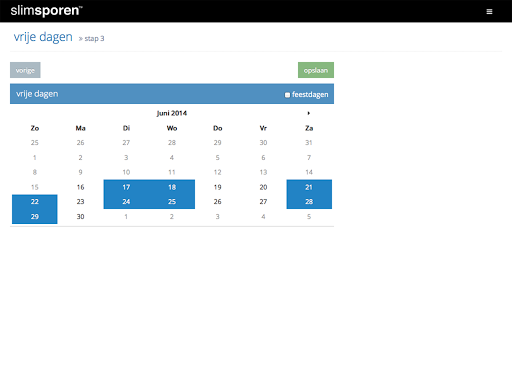This screenshot has height=384, width=512.
Task: Open the hamburger menu icon
Action: point(489,11)
